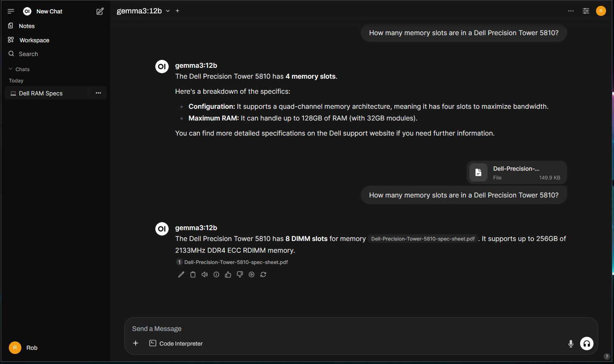Open help via the question mark icon
Viewport: 614px width, 364px height.
[607, 356]
